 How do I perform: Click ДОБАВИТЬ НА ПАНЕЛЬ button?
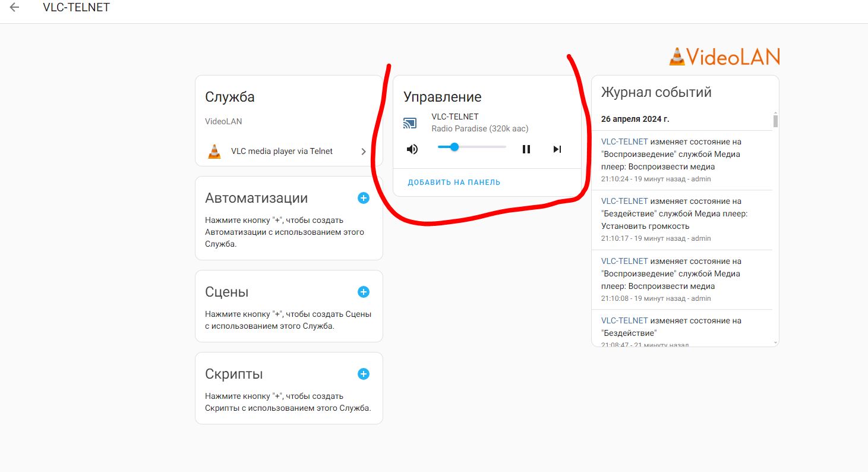454,182
